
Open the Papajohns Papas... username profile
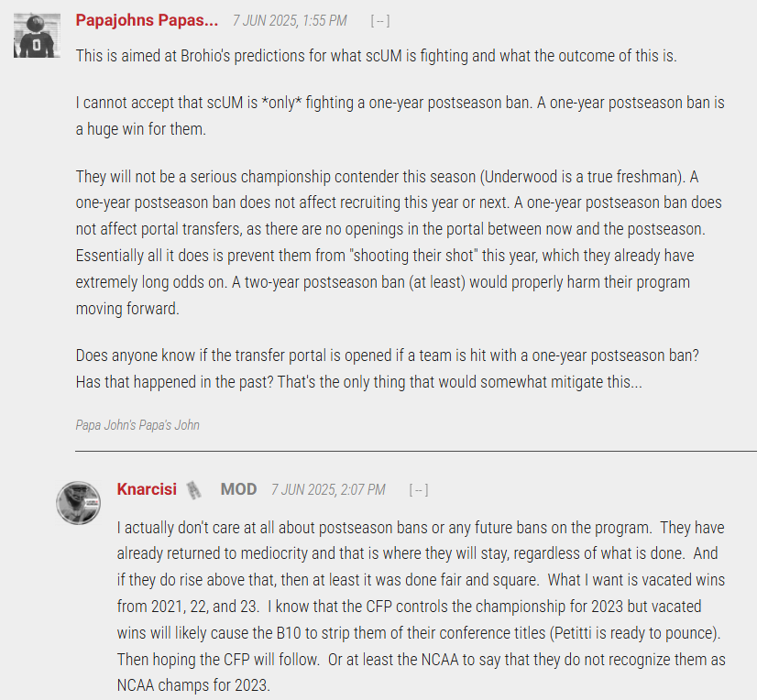tap(147, 20)
